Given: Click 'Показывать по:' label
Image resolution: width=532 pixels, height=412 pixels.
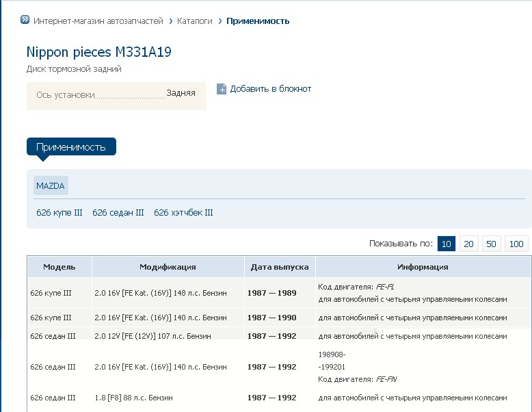Looking at the screenshot, I should point(401,244).
